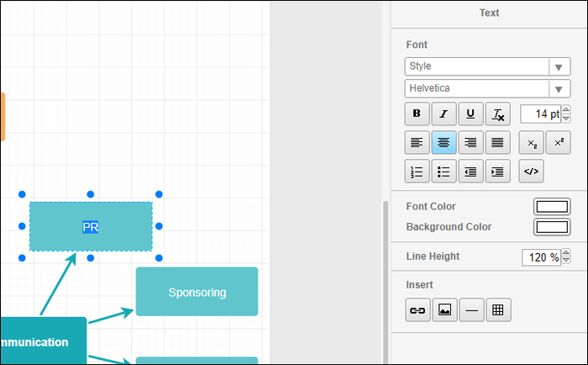This screenshot has width=588, height=365.
Task: Toggle italic text formatting
Action: click(444, 114)
